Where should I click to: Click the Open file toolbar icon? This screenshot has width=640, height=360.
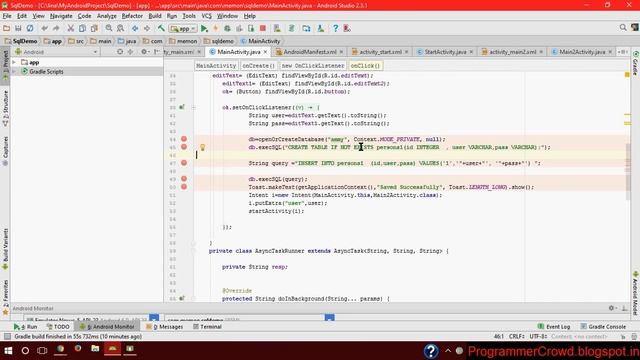coord(7,28)
